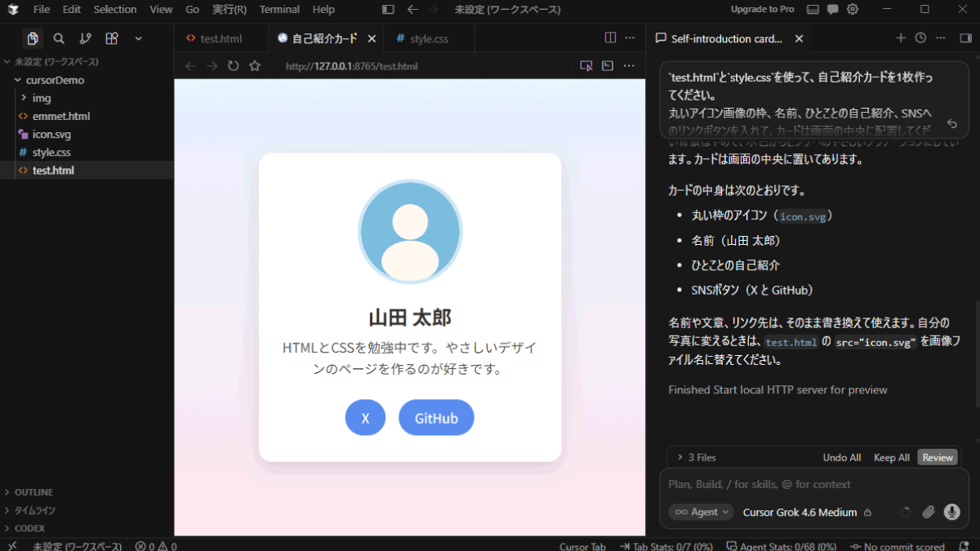Viewport: 980px width, 551px height.
Task: Click the GitHub button on the card
Action: (x=436, y=418)
